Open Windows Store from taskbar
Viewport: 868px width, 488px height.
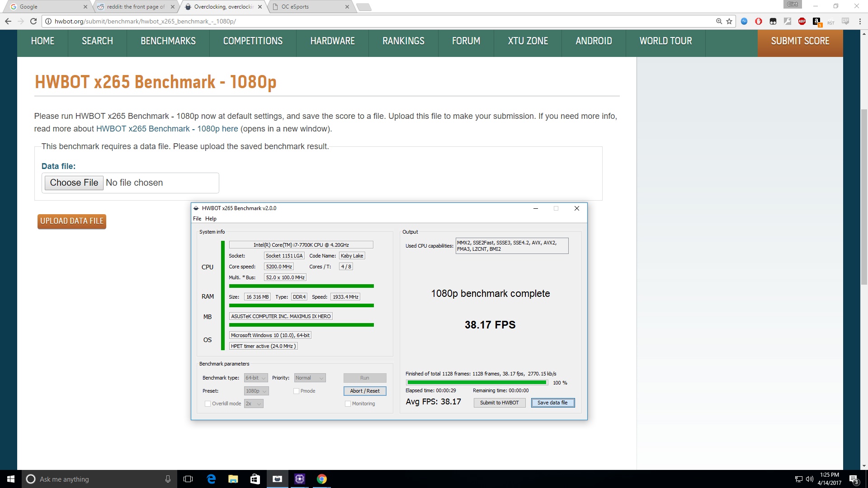pyautogui.click(x=255, y=479)
